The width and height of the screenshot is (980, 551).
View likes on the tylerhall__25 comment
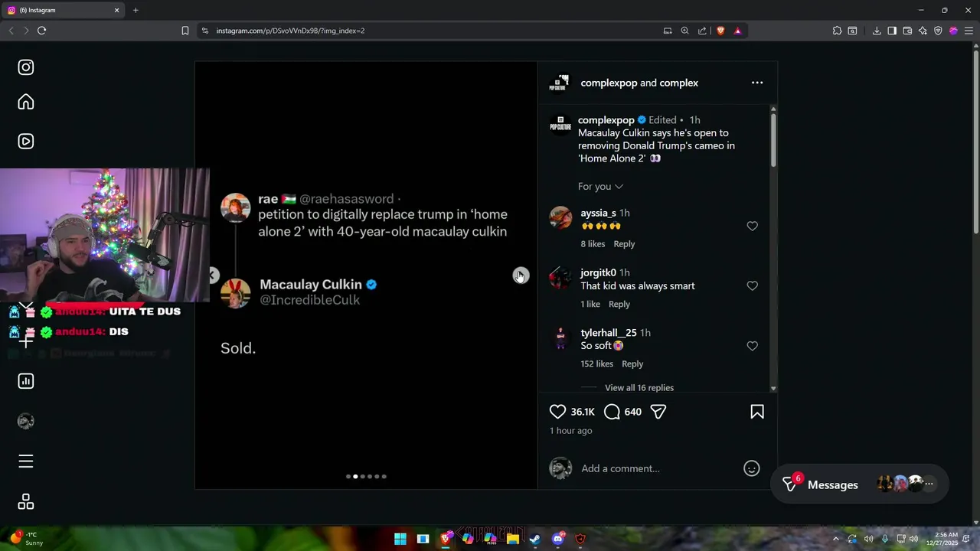(x=596, y=364)
